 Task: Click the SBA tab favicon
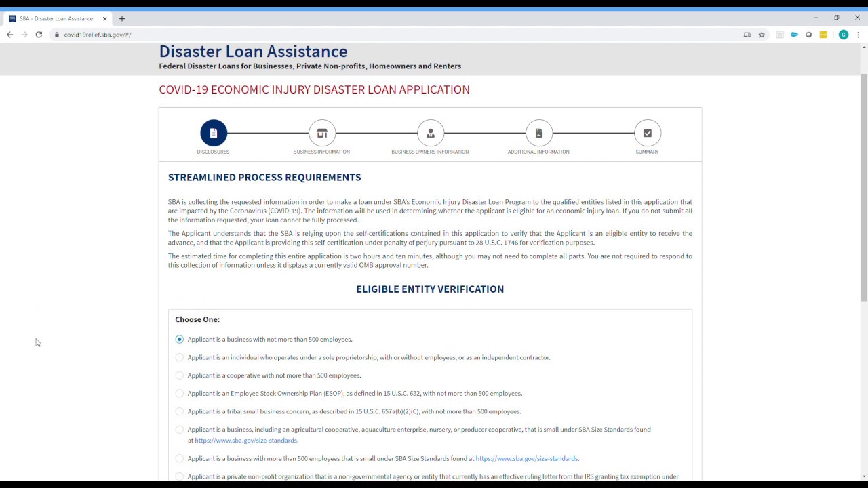point(13,19)
